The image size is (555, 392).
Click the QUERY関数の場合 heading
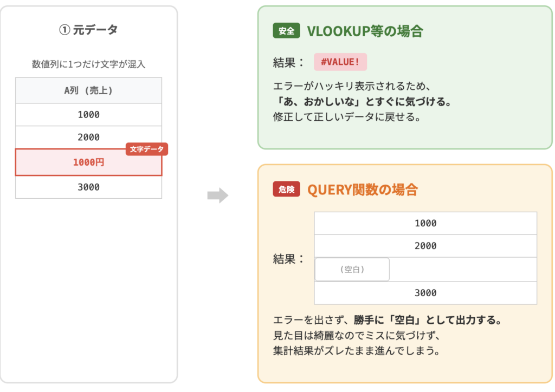(x=363, y=190)
